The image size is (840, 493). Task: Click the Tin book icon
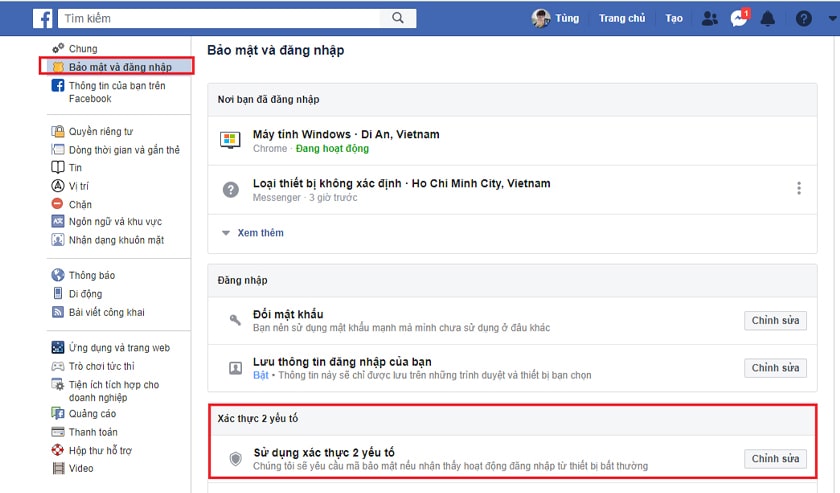click(58, 167)
